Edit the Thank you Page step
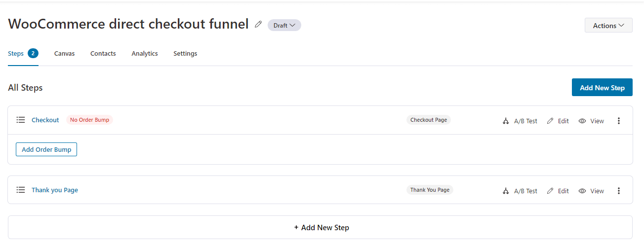 (558, 191)
